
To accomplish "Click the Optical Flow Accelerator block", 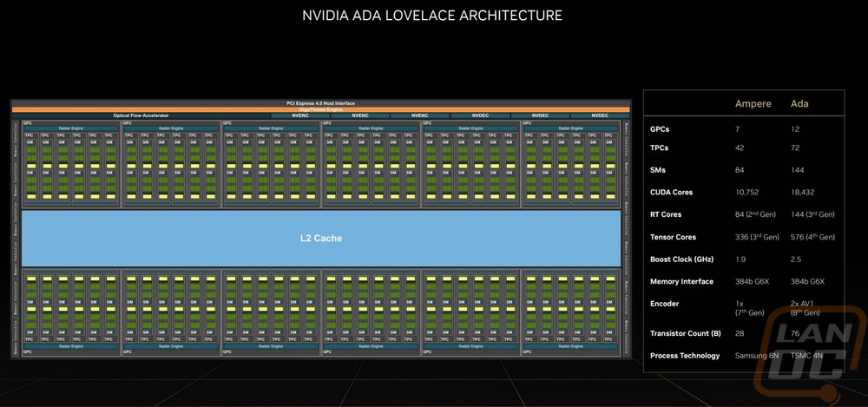I will click(141, 115).
